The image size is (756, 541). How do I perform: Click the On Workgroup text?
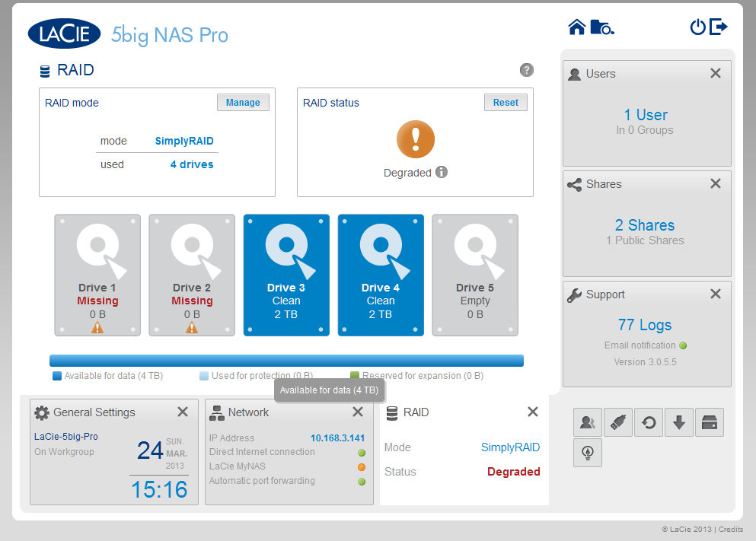click(64, 452)
